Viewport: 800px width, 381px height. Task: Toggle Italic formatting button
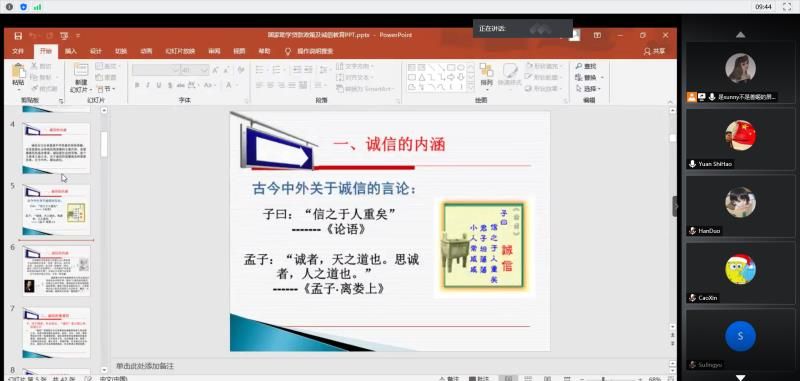tap(147, 85)
